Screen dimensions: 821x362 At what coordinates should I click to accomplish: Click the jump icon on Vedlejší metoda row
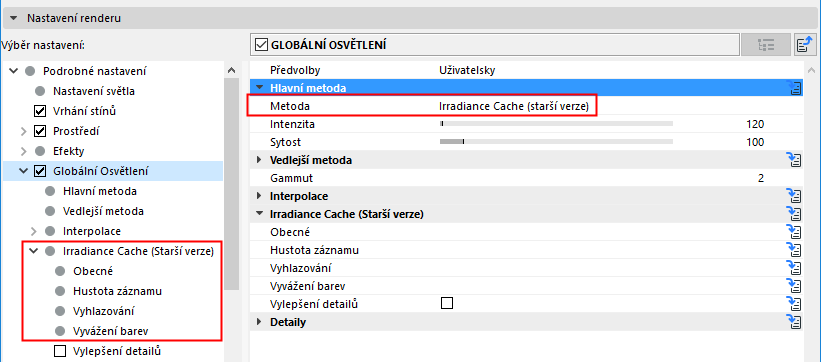pos(794,160)
